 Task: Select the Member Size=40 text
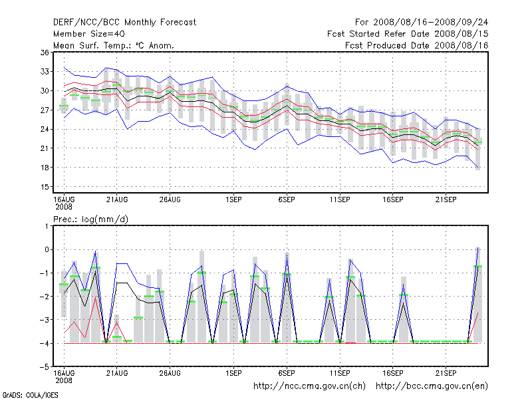pyautogui.click(x=88, y=33)
